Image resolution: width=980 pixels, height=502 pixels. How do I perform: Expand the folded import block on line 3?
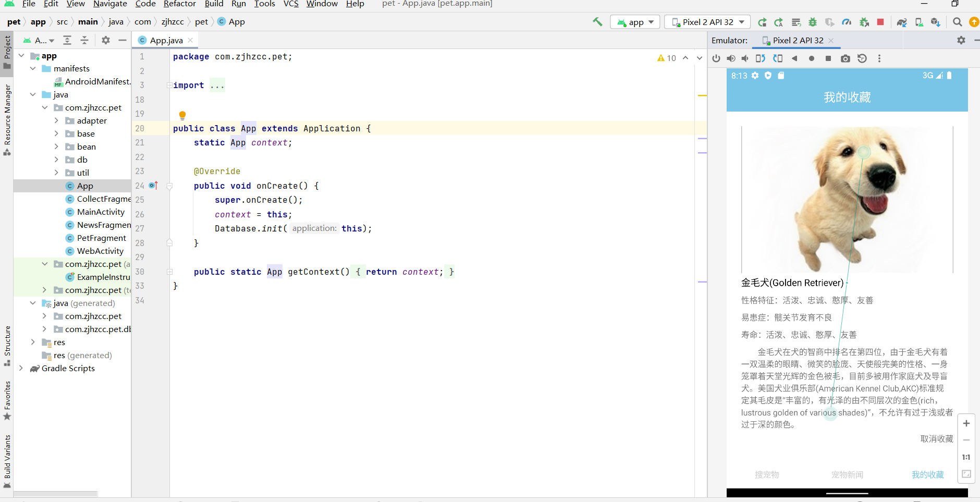click(x=169, y=85)
